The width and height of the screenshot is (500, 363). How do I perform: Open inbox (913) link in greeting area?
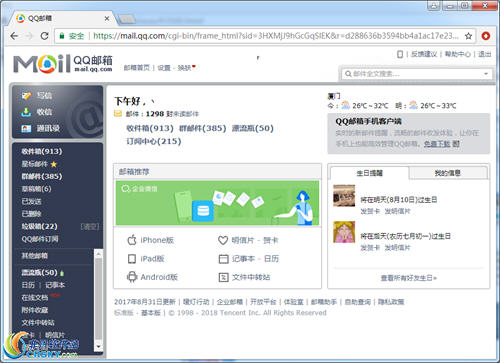[150, 128]
